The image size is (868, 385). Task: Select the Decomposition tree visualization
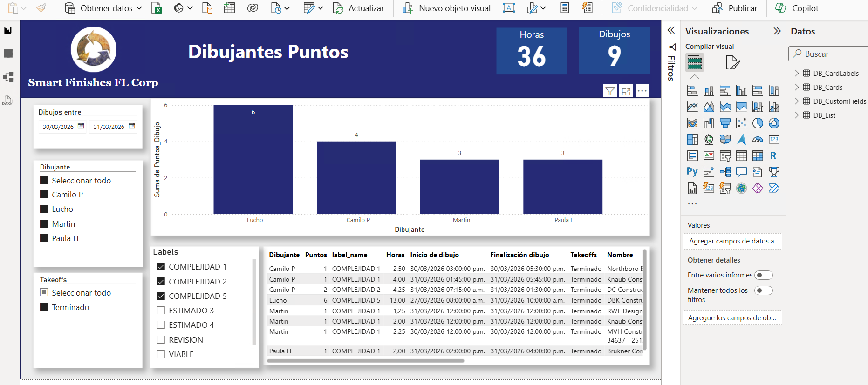pos(725,172)
